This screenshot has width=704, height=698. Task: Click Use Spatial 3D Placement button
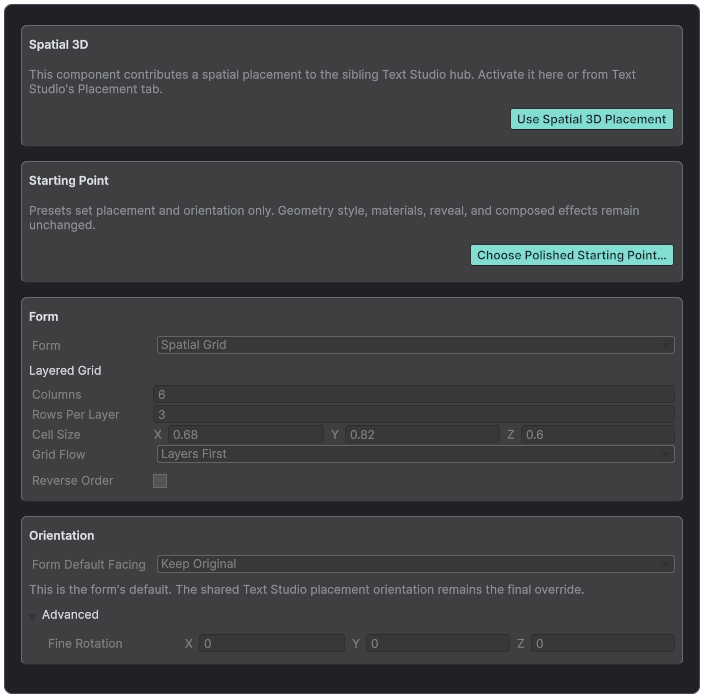591,119
